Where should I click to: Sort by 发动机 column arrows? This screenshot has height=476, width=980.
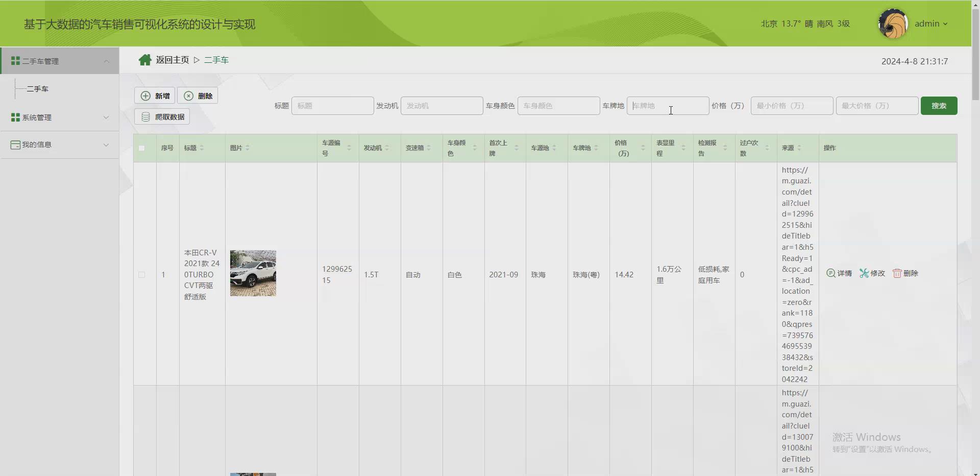coord(387,148)
